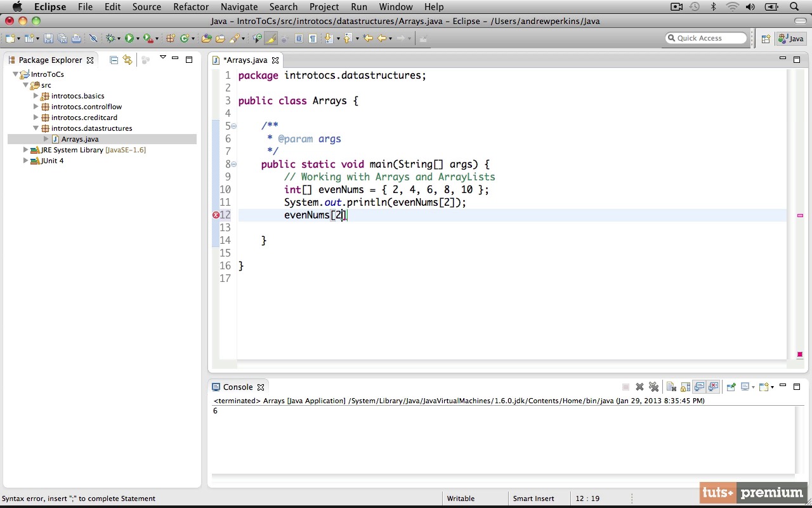Open the Refactor menu
Viewport: 812px width, 508px height.
tap(190, 7)
